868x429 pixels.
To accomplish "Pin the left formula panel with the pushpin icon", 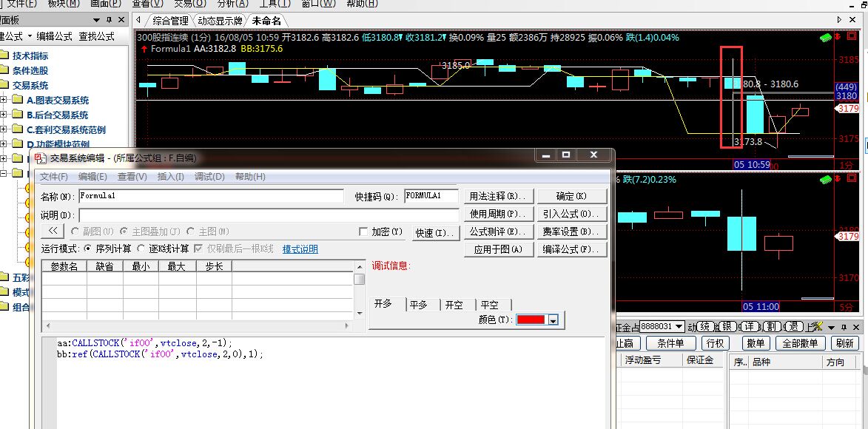I will point(109,20).
